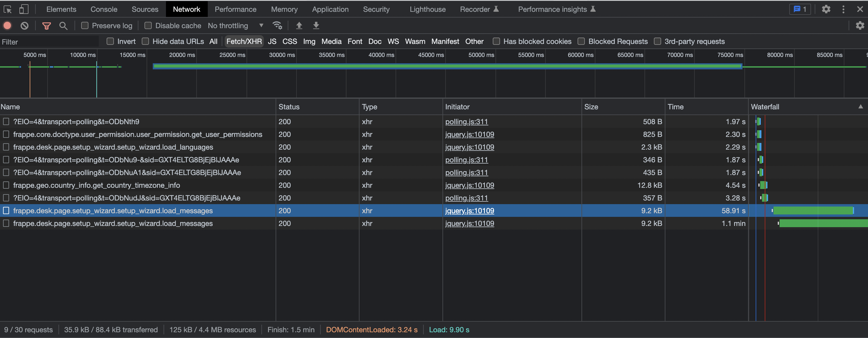Viewport: 868px width, 338px height.
Task: Check Hide data URLs checkbox
Action: pos(145,41)
